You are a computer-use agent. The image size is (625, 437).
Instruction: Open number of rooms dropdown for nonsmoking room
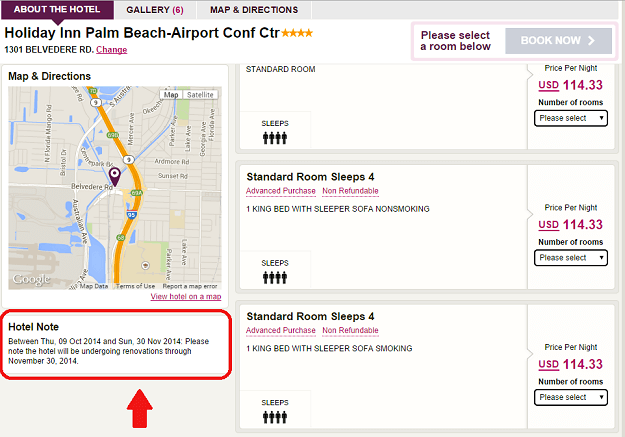[571, 258]
